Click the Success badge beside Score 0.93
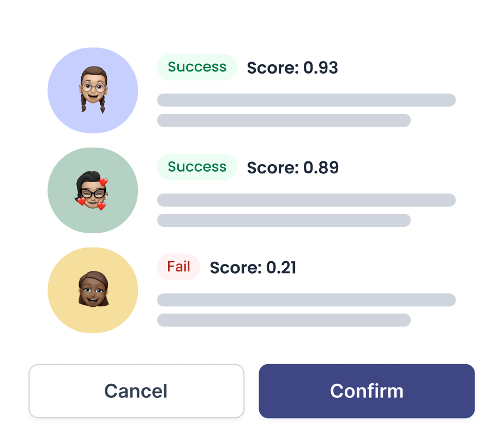The width and height of the screenshot is (504, 447). tap(197, 67)
